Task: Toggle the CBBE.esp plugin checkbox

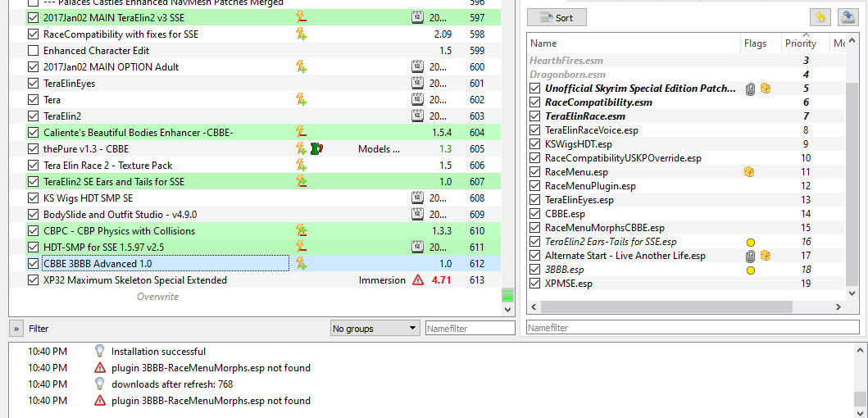Action: coord(534,214)
